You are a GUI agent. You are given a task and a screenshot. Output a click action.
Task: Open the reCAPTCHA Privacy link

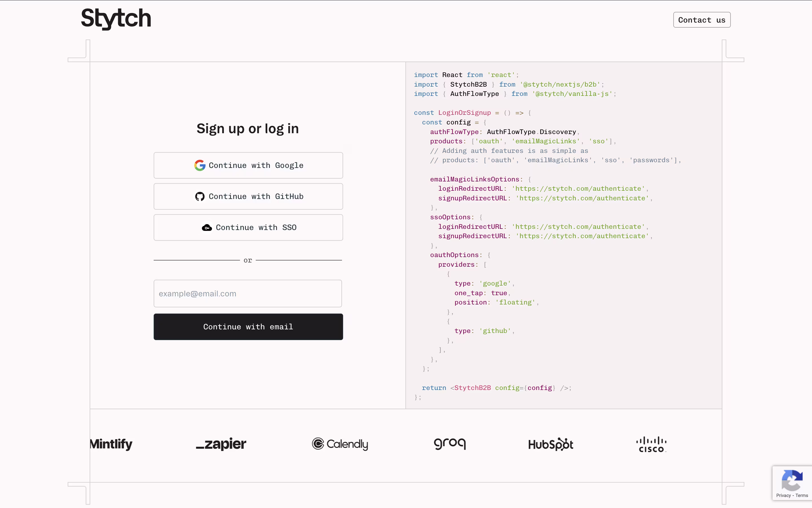[784, 496]
